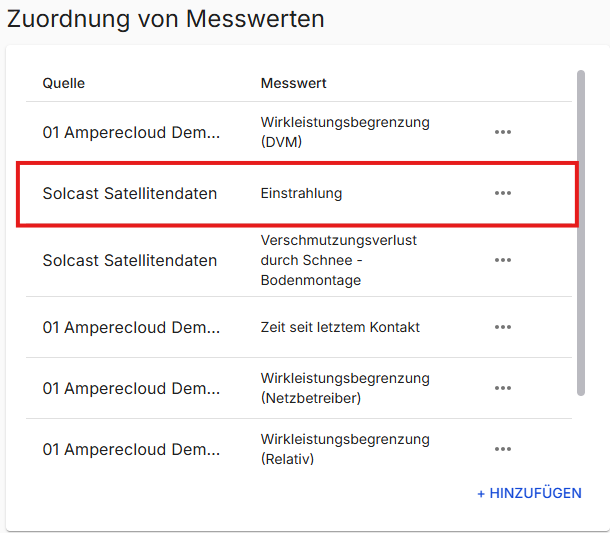Click the Zeit seit letztem Kontakt text
Viewport: 610px width, 533px height.
click(x=340, y=327)
